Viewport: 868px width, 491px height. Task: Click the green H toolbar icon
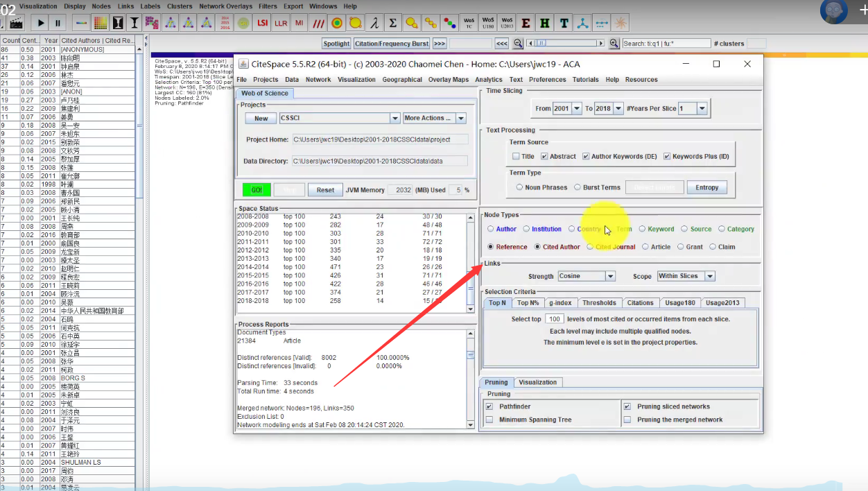tap(545, 23)
